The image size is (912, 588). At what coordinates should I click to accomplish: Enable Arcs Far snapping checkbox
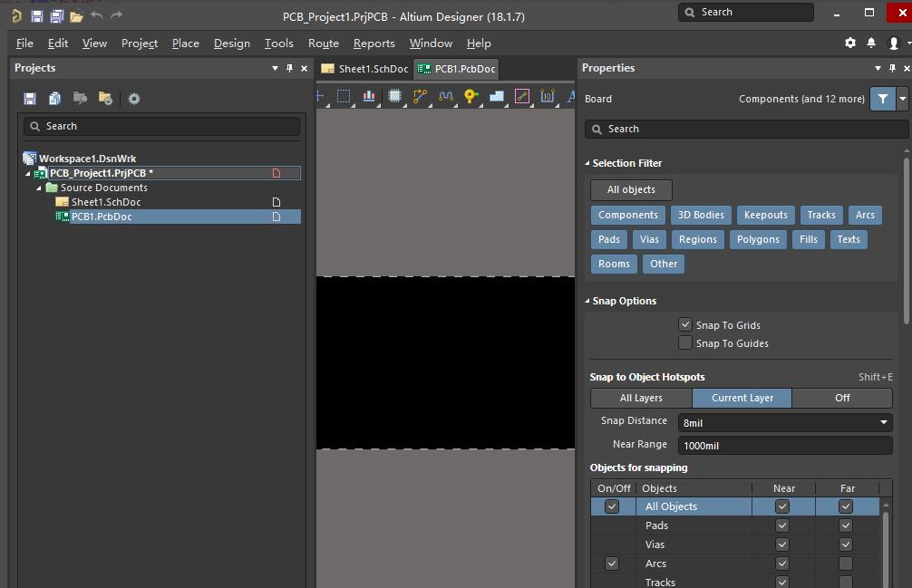pyautogui.click(x=845, y=563)
